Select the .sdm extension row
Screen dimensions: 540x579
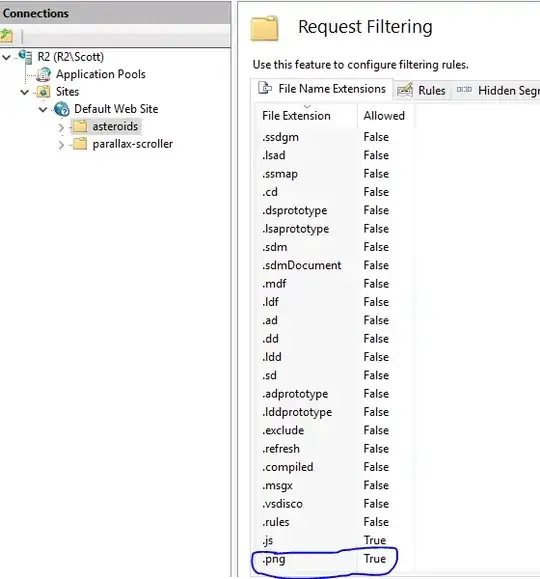[x=334, y=247]
